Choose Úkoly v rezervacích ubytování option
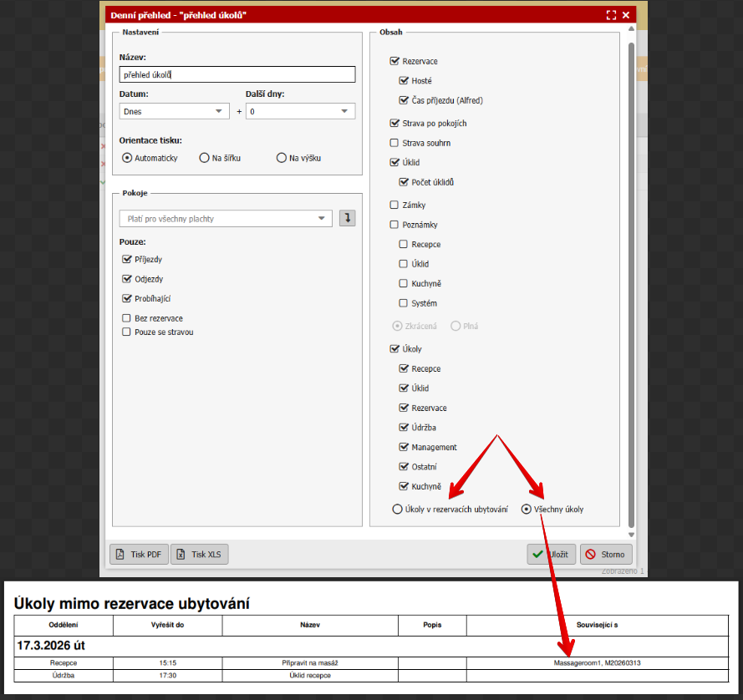Viewport: 743px width, 700px height. [397, 509]
